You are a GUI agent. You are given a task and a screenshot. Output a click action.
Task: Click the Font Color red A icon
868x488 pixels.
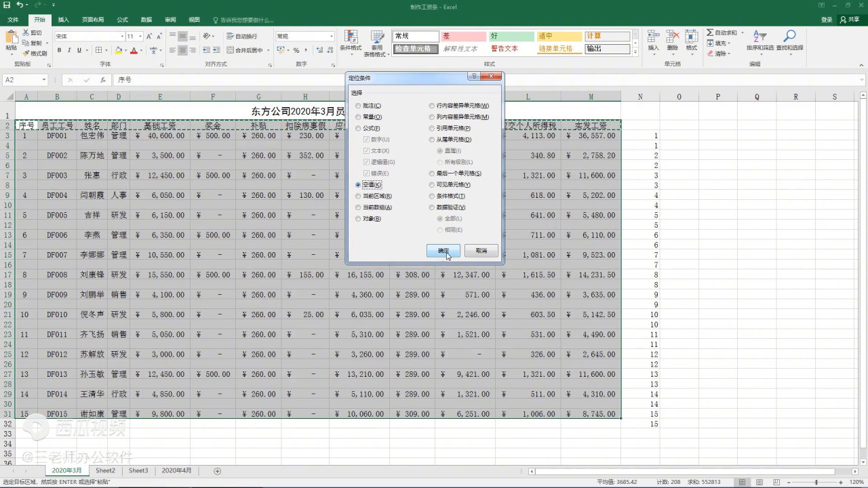[134, 50]
